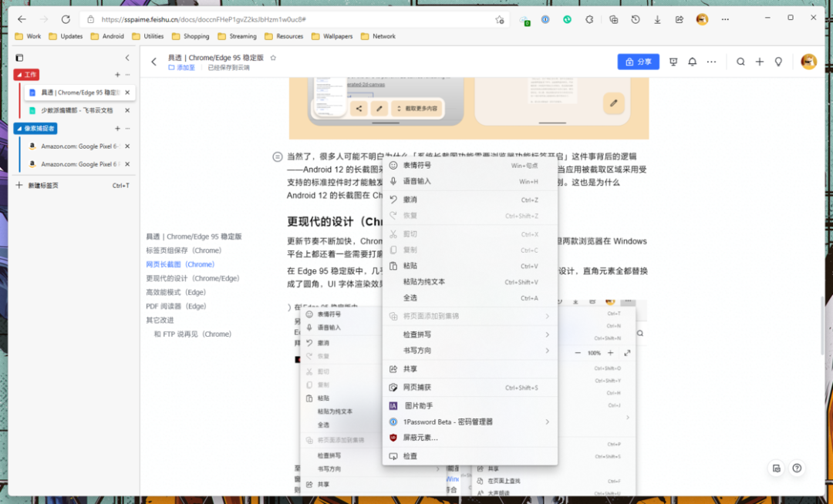Click the paragraph comment bubble icon
This screenshot has width=833, height=504.
[278, 156]
